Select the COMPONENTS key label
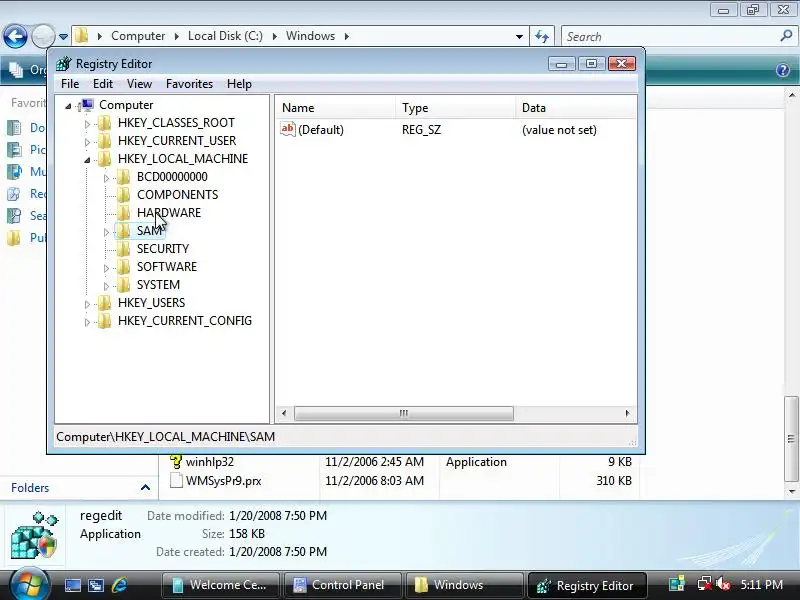800x600 pixels. click(x=178, y=195)
